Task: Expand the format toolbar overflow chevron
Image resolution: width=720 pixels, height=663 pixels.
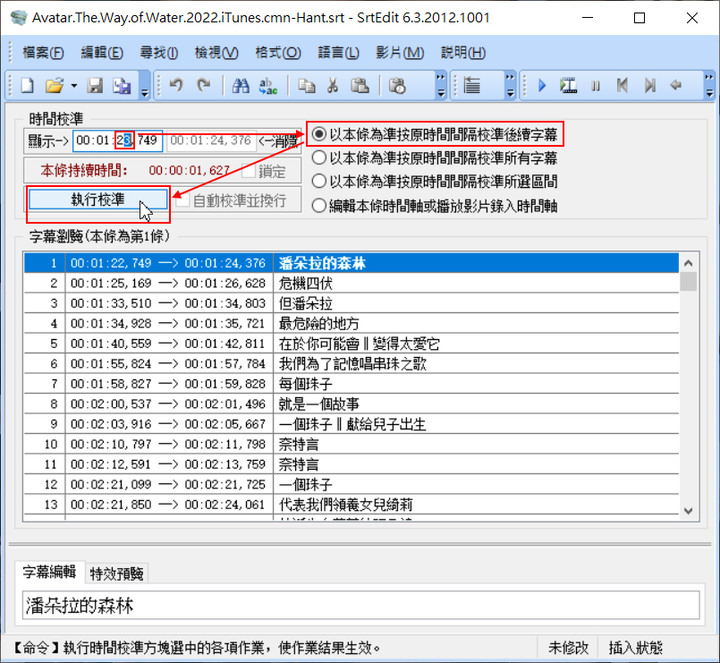Action: click(510, 85)
